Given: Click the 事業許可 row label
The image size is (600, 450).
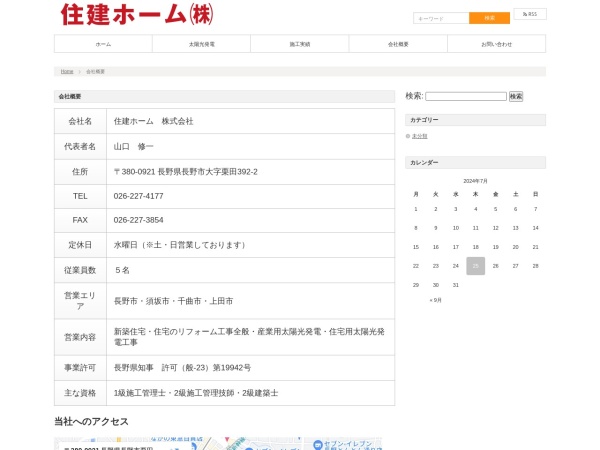Looking at the screenshot, I should click(80, 368).
